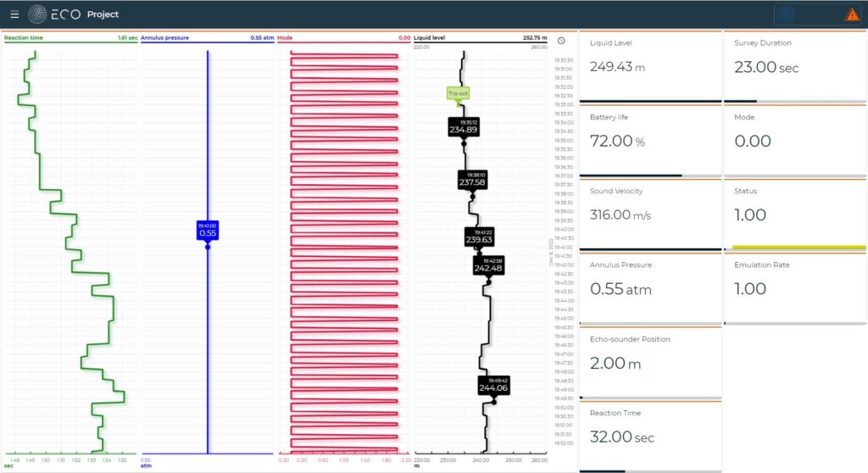Click the green Trip out marker
This screenshot has height=473, width=868.
click(x=459, y=93)
